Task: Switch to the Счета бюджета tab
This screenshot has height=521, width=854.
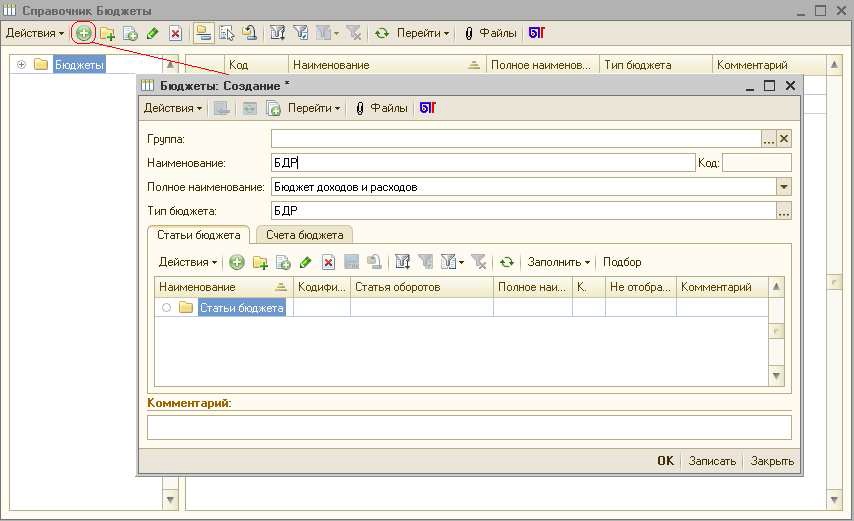Action: click(304, 235)
